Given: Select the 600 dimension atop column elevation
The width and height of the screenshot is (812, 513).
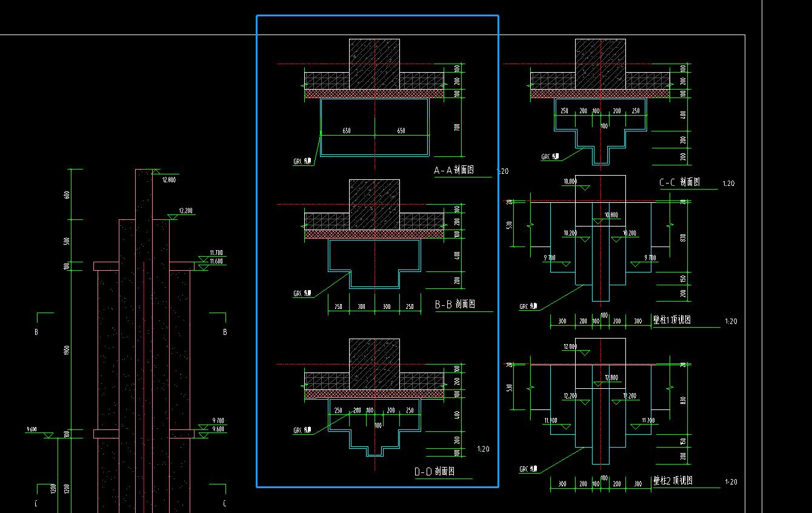Looking at the screenshot, I should pos(67,194).
